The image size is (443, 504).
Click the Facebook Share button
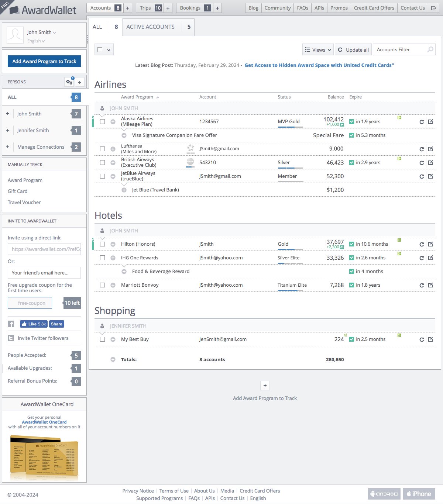[56, 324]
